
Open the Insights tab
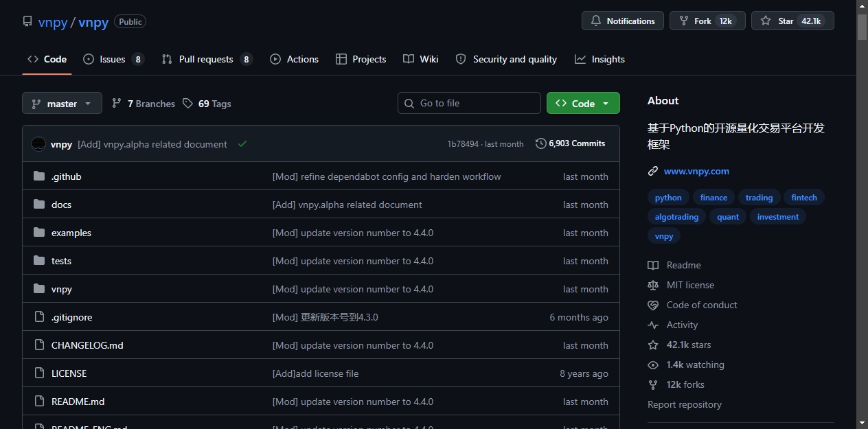tap(599, 59)
